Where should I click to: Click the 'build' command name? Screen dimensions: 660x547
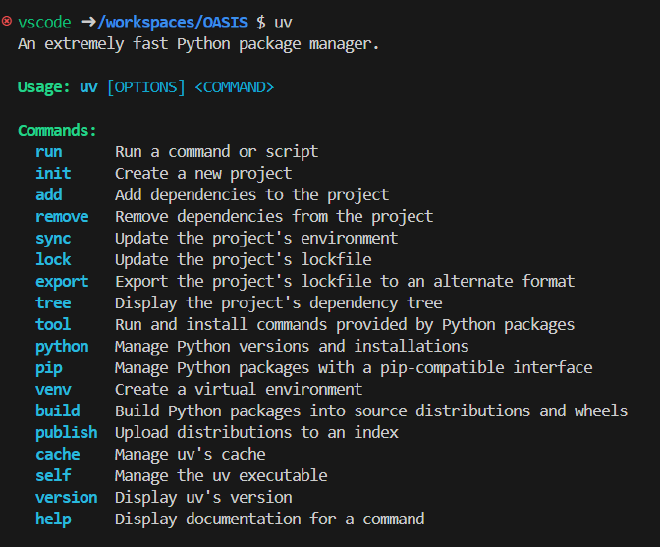(58, 411)
